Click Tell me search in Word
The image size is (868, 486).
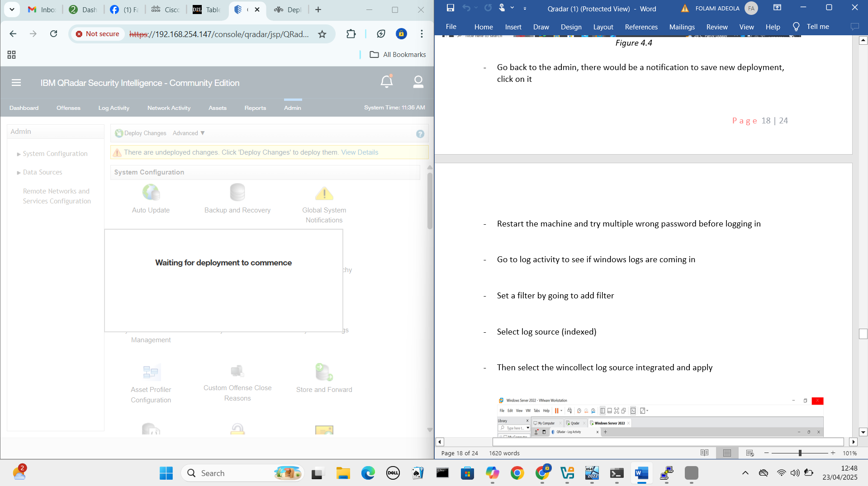pos(811,27)
